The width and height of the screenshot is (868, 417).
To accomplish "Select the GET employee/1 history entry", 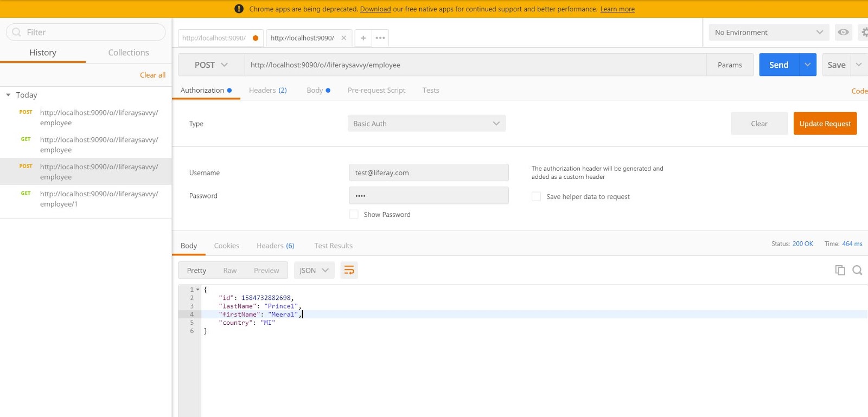I will 86,199.
